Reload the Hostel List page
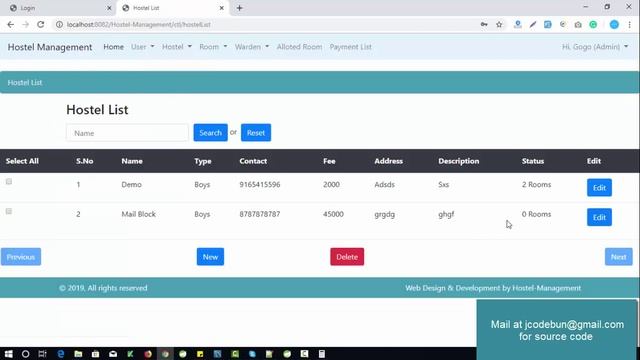640x360 pixels. pyautogui.click(x=40, y=24)
